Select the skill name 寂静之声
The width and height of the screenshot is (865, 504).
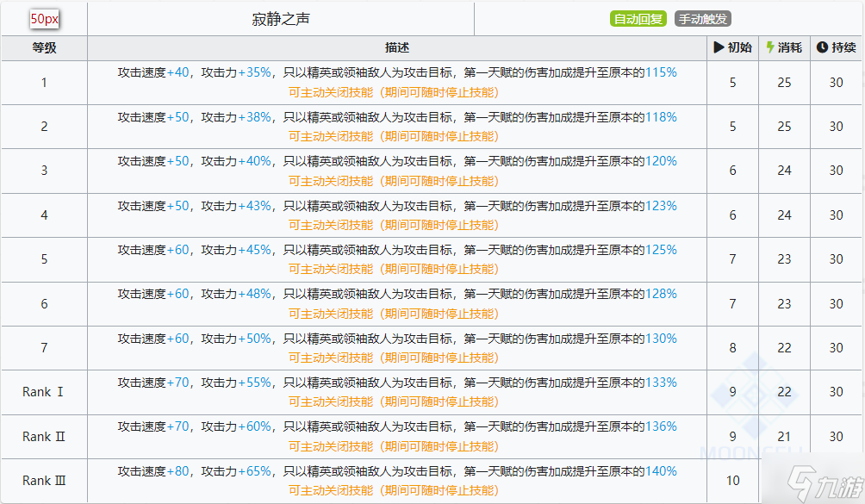[x=281, y=19]
